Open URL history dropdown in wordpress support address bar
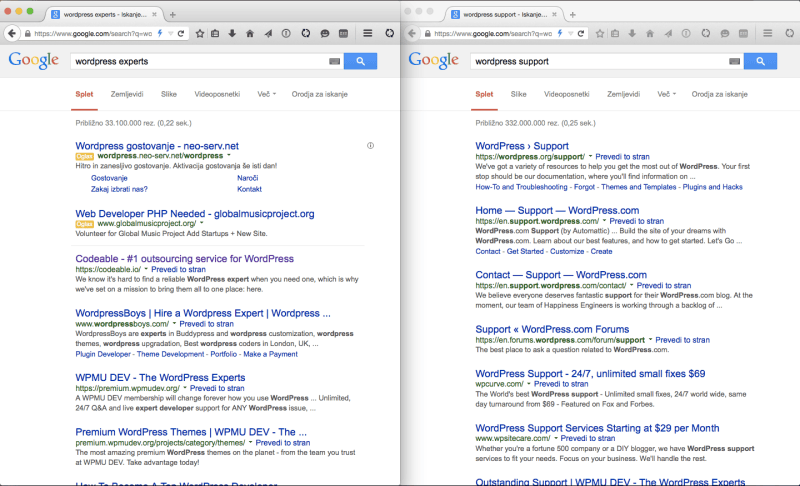This screenshot has height=486, width=800. (x=570, y=34)
